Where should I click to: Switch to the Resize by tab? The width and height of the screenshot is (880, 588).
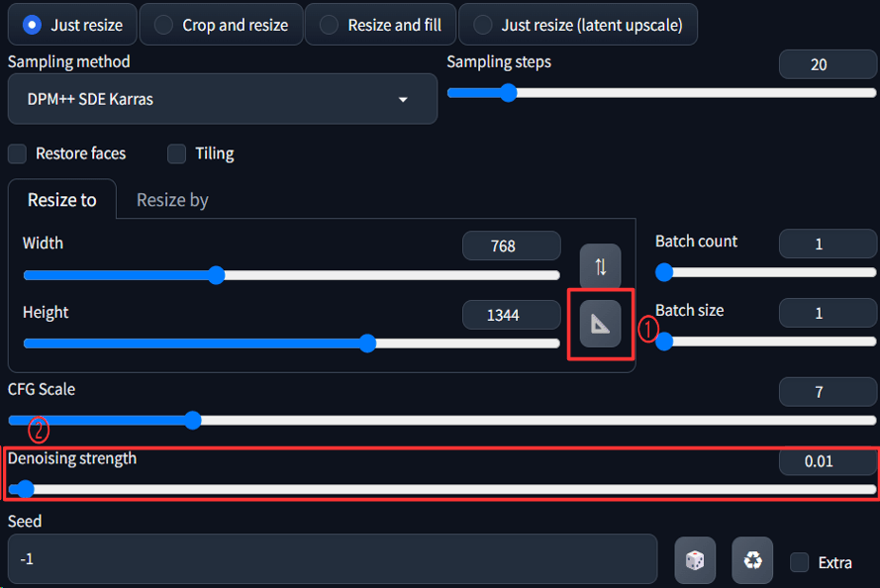[x=172, y=200]
